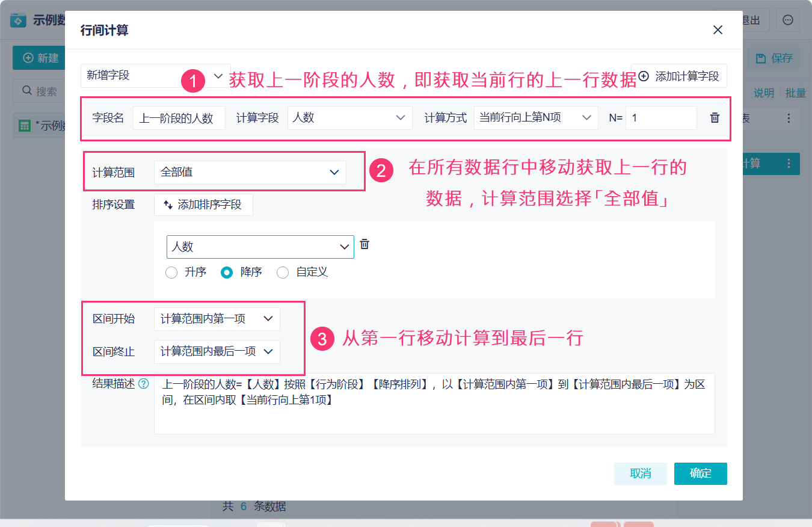Click the 字段名 input field
The width and height of the screenshot is (812, 527).
(x=179, y=118)
